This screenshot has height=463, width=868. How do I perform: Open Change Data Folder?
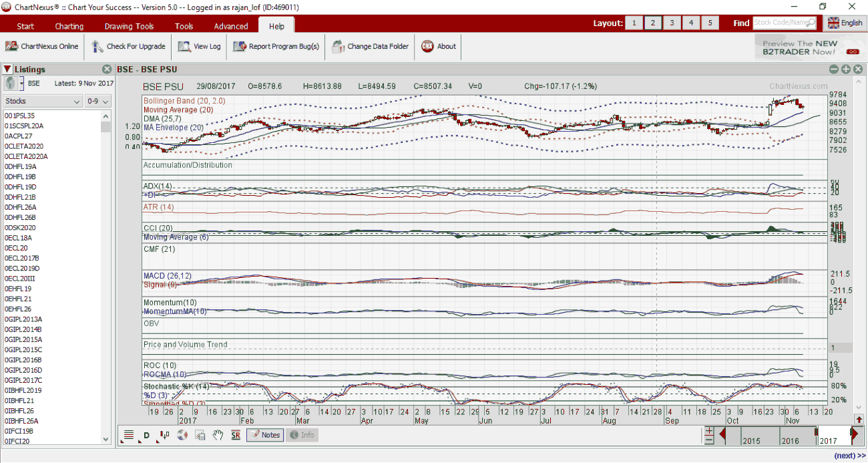coord(370,47)
